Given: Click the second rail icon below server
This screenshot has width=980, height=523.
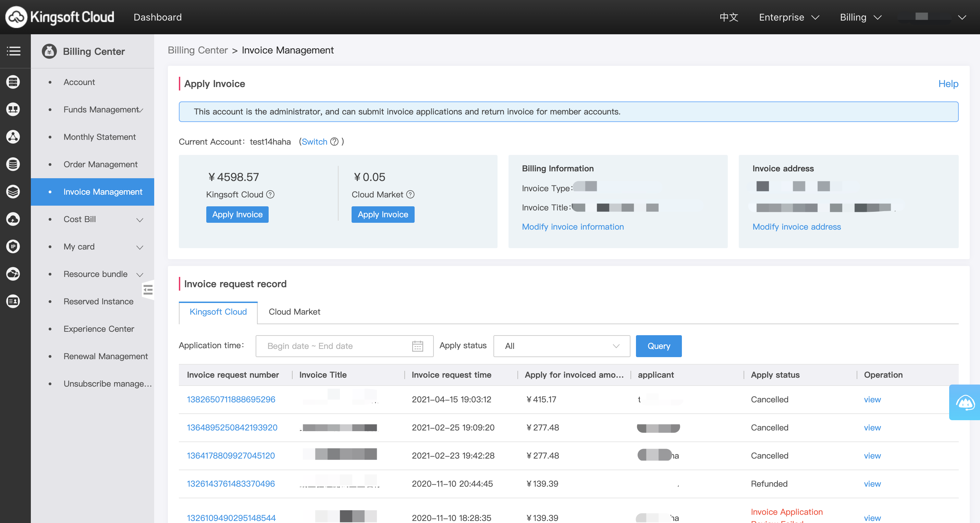Looking at the screenshot, I should click(13, 109).
